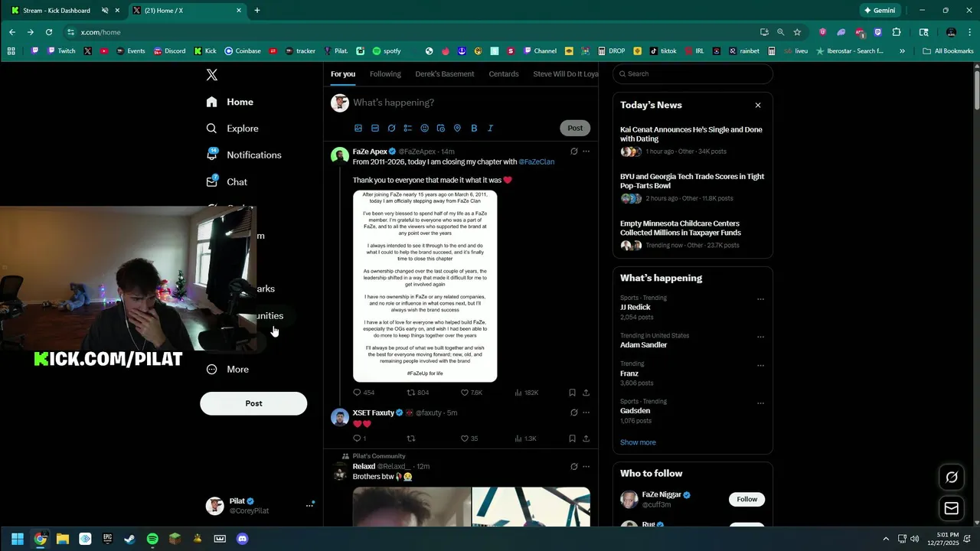Expand the More item in the sidebar
The width and height of the screenshot is (980, 551).
click(x=228, y=369)
